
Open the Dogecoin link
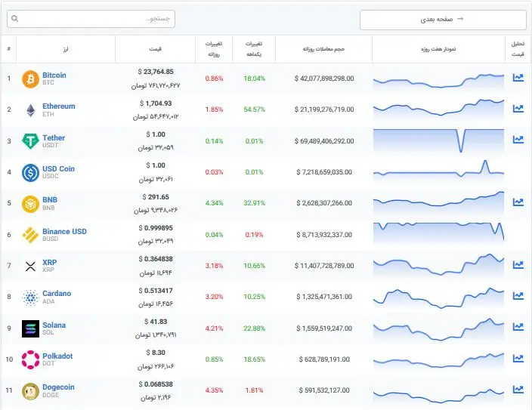(x=58, y=387)
